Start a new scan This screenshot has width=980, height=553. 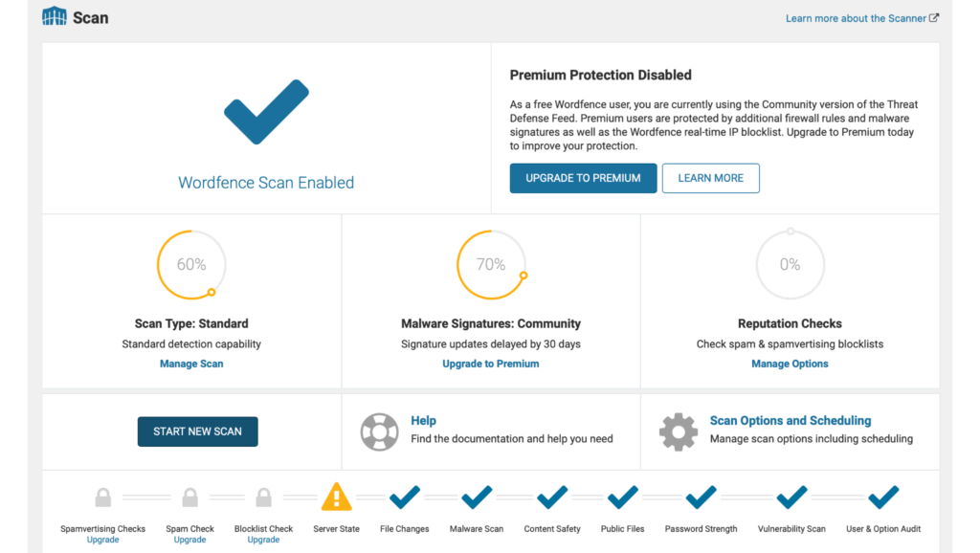197,431
